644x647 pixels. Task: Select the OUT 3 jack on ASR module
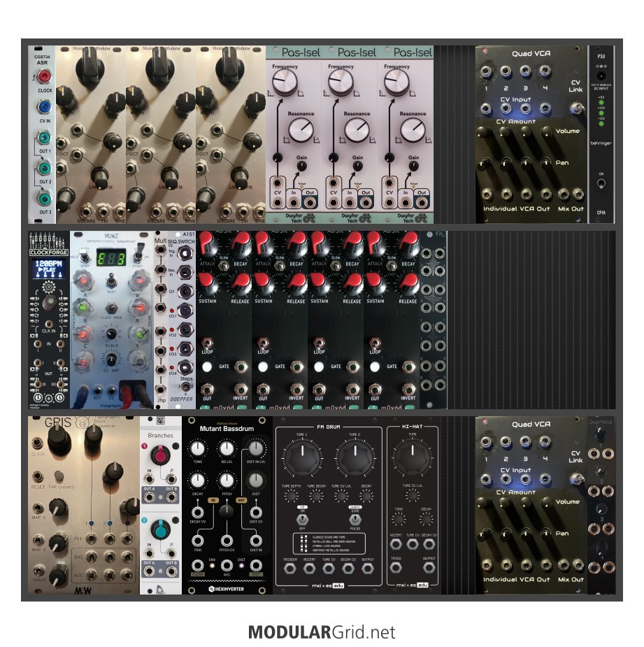(44, 199)
